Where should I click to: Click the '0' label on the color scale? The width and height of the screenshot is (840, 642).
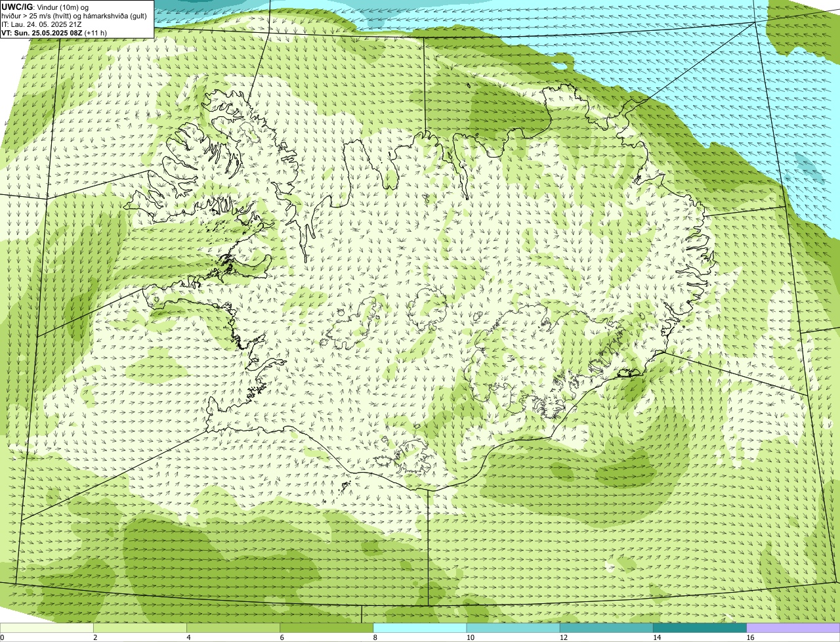[x=3, y=637]
